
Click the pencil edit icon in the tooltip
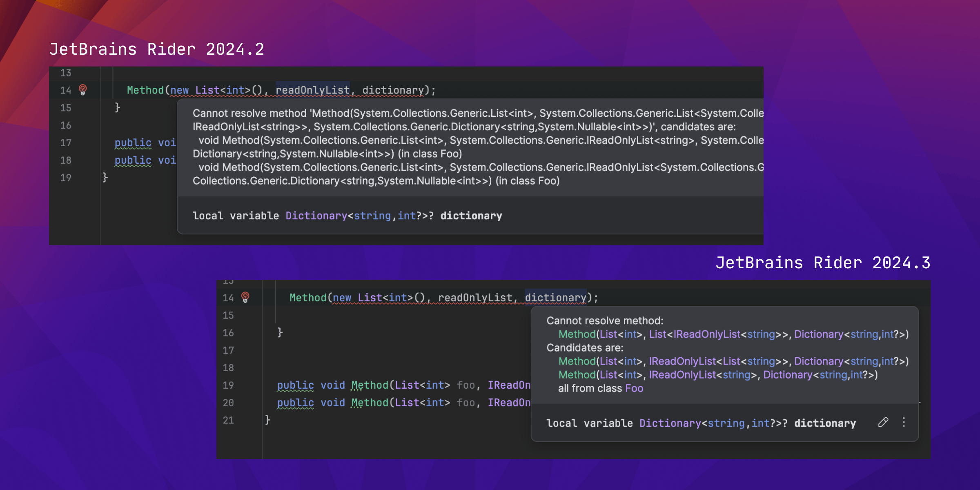click(883, 422)
